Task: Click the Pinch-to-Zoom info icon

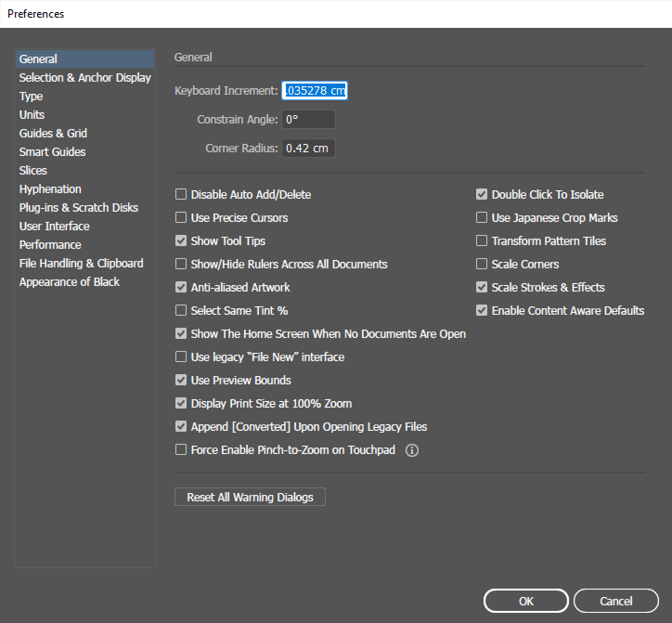Action: [413, 450]
